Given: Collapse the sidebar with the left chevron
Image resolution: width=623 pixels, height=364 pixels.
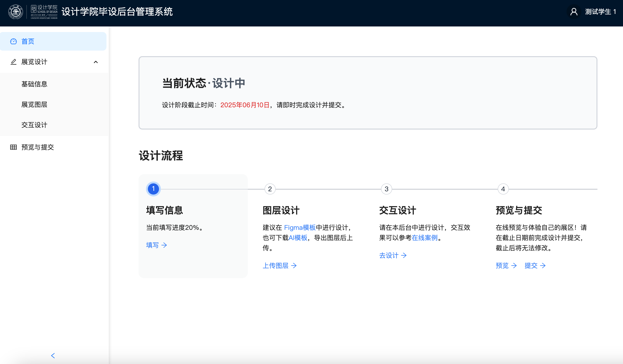Looking at the screenshot, I should [53, 356].
